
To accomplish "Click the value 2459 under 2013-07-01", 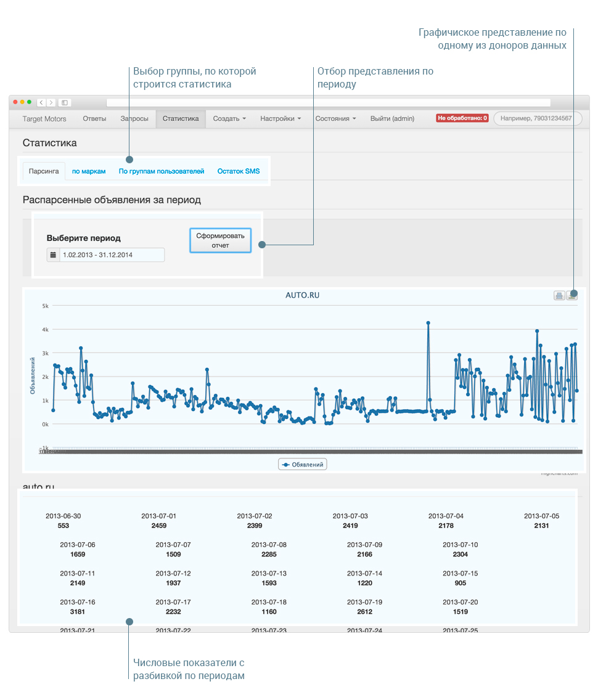I will coord(159,526).
